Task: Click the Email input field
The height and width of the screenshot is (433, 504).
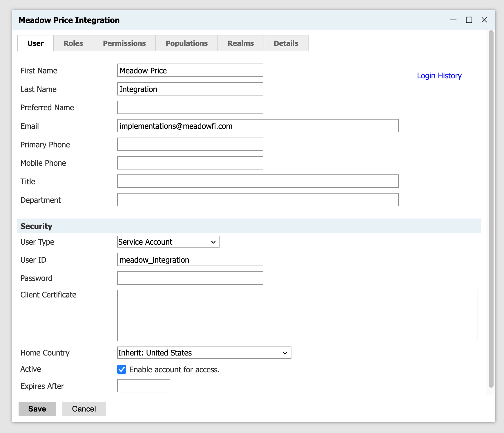Action: (258, 126)
